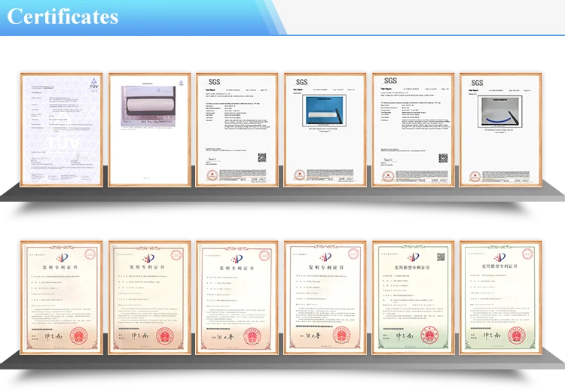Open the TÜV test report with large TÜV watermark

(x=61, y=130)
